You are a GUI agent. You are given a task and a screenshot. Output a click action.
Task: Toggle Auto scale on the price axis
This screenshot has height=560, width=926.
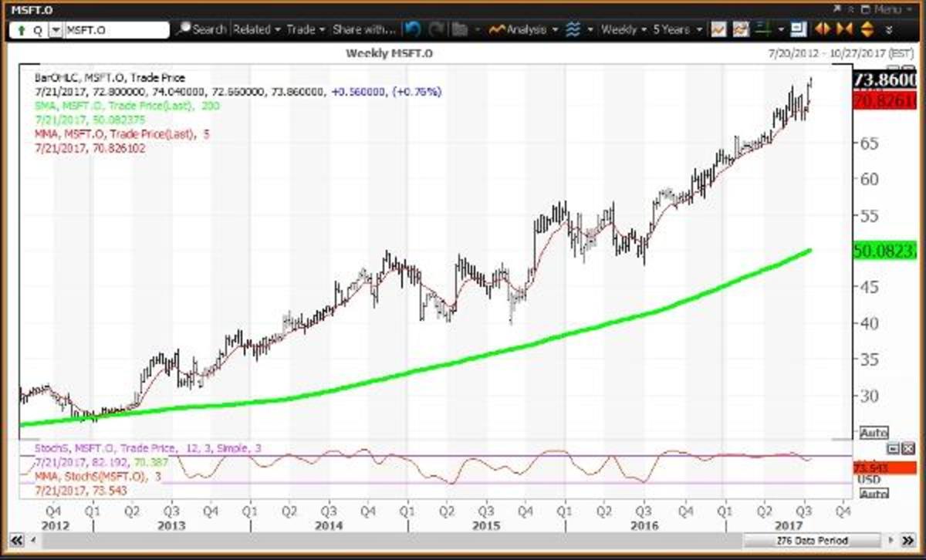tap(874, 433)
